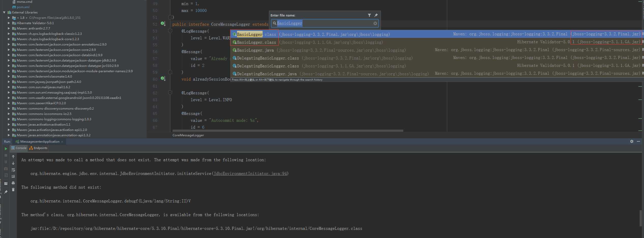Click the Up the stack trace arrow
The height and width of the screenshot is (238, 644).
(13, 157)
